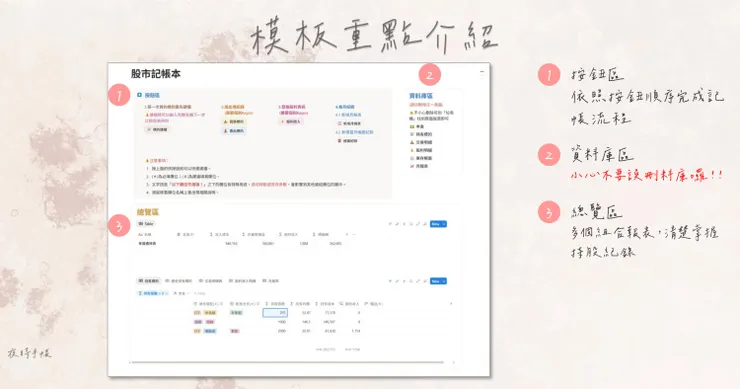Click the grey button under step 1
Screen dimensions: 740x389
[x=158, y=129]
